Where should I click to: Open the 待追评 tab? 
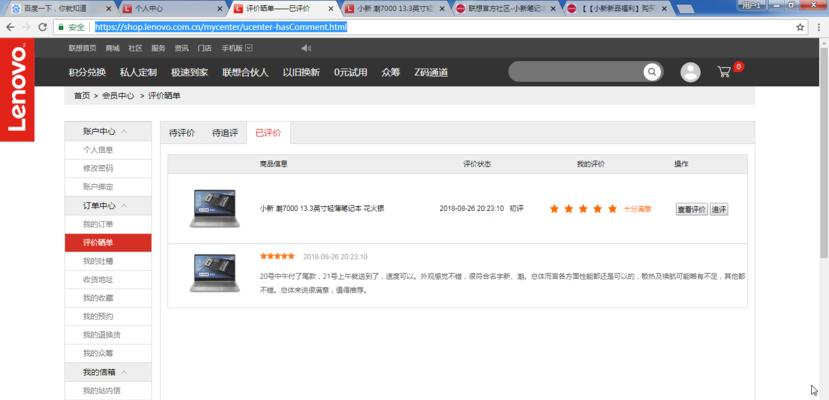[x=225, y=133]
